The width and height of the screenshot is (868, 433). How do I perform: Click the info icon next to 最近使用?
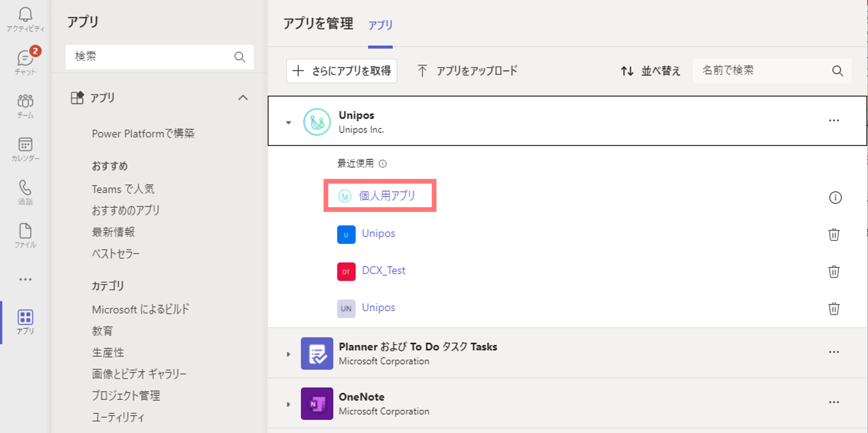(382, 163)
